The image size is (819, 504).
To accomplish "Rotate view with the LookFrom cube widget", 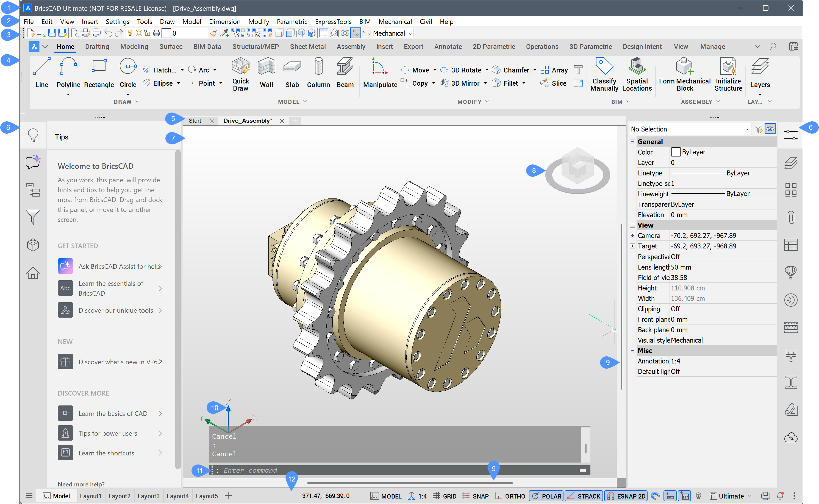I will click(578, 170).
